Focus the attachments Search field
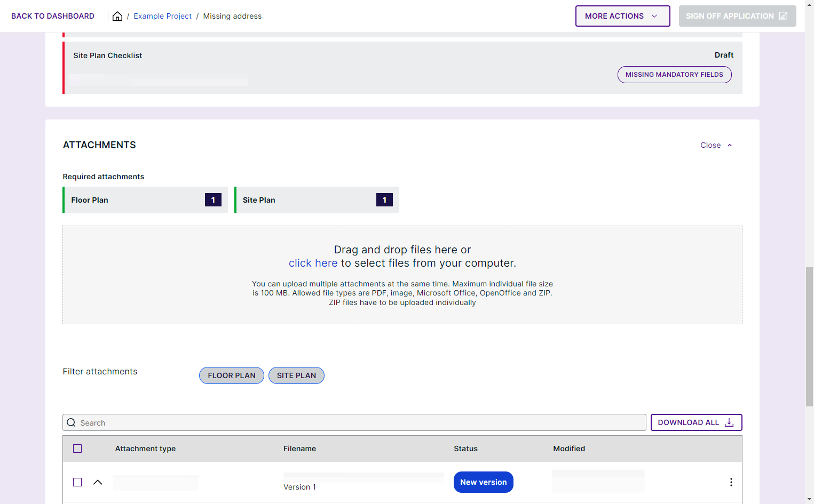814x504 pixels. (x=354, y=422)
